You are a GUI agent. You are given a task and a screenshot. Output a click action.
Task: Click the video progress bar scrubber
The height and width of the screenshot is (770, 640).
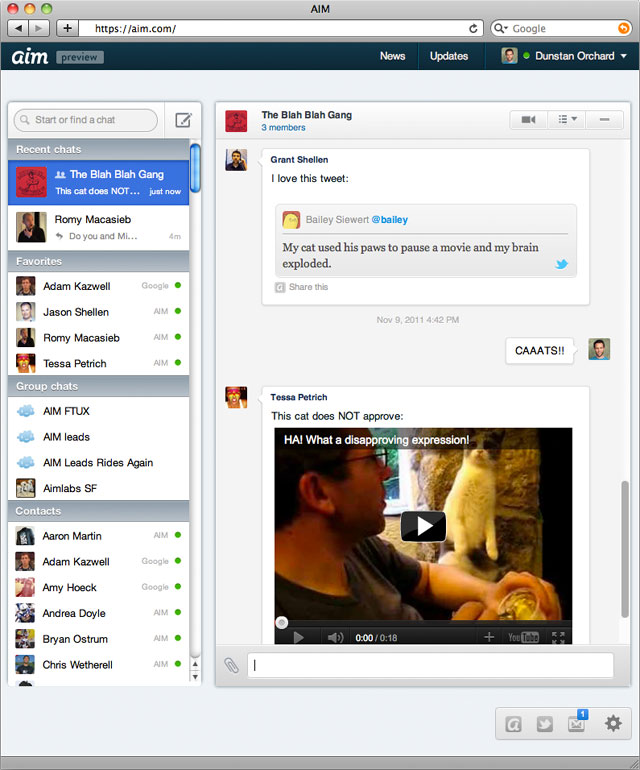[x=282, y=622]
